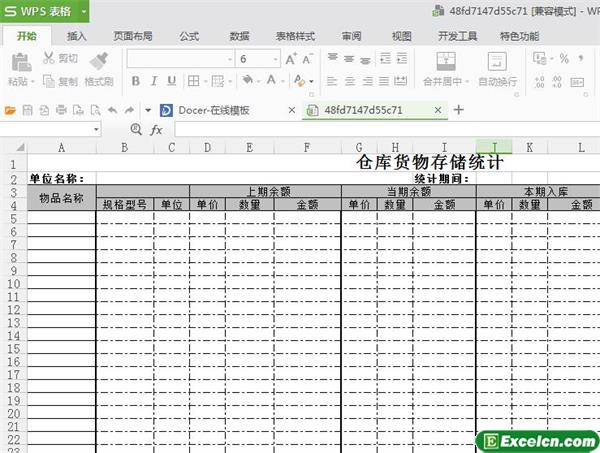This screenshot has height=453, width=600.
Task: Align text to vertical middle
Action: 349,59
